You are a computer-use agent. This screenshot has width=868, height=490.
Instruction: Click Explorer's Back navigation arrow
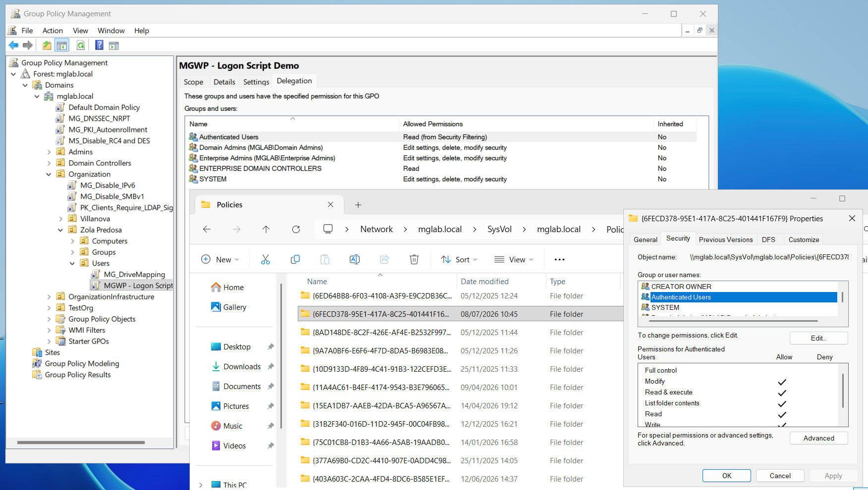point(207,229)
